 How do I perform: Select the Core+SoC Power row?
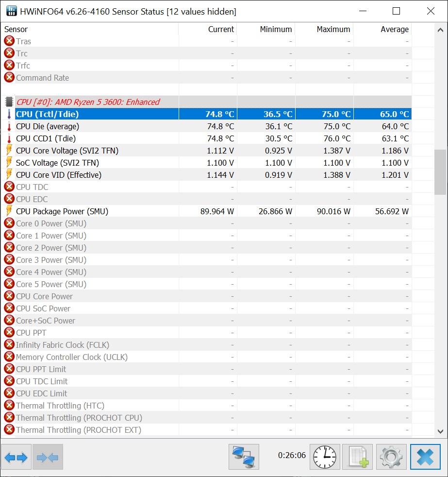[x=206, y=321]
